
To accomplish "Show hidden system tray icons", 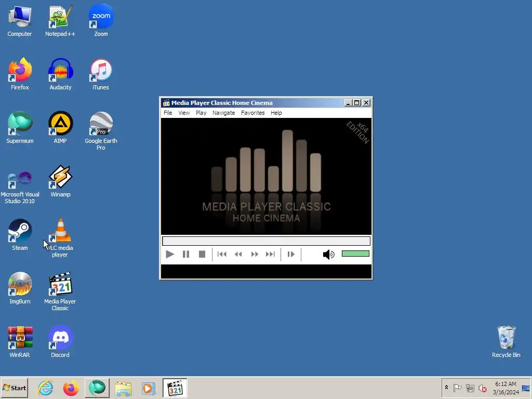I will [446, 388].
